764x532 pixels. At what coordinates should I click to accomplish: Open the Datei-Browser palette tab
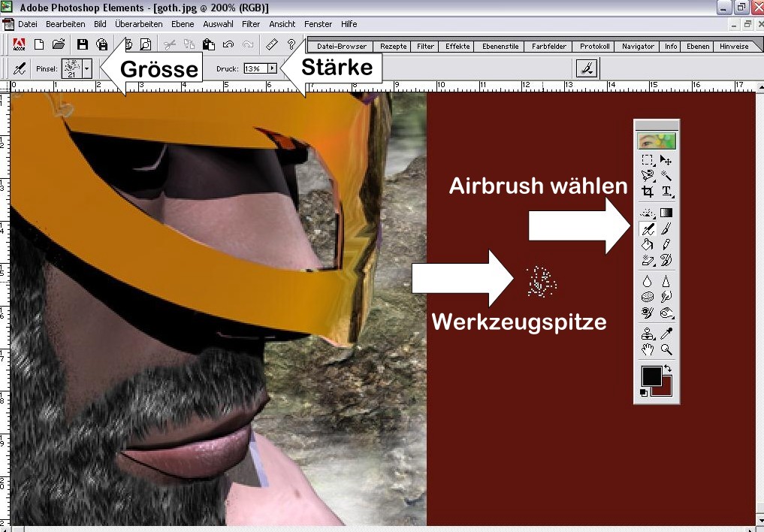tap(342, 47)
